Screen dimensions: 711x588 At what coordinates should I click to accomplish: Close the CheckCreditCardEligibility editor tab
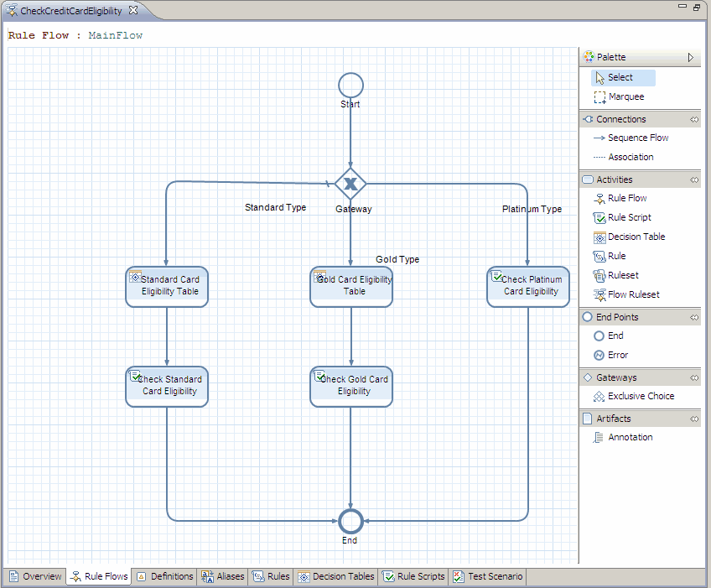point(133,11)
